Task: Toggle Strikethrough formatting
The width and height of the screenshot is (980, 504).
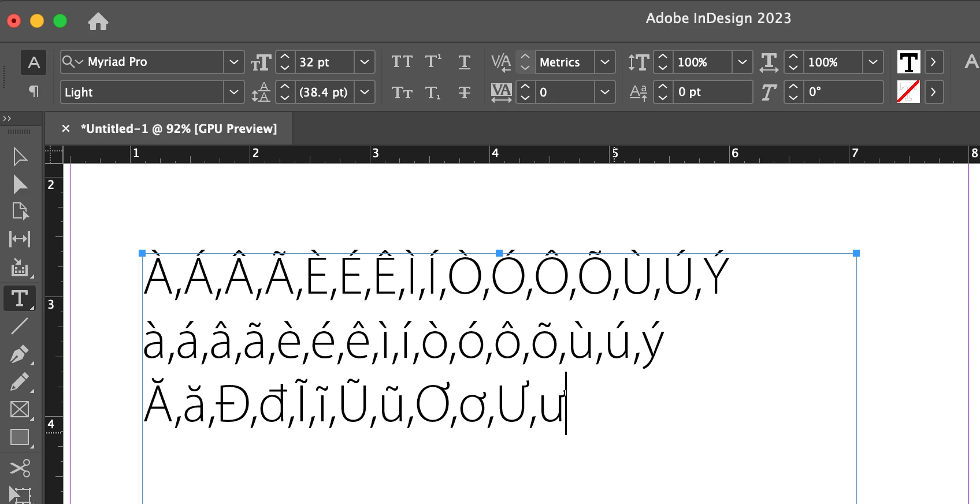Action: tap(465, 92)
